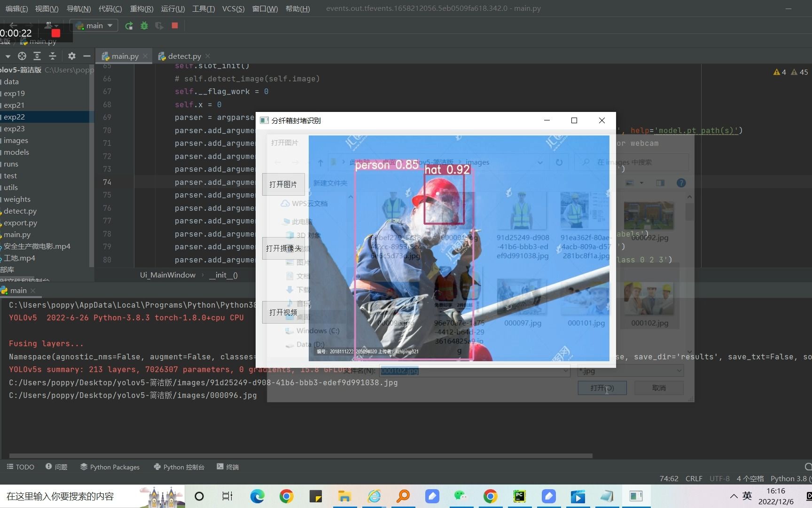The image size is (812, 508).
Task: Open the 重构(R) menu
Action: point(141,8)
